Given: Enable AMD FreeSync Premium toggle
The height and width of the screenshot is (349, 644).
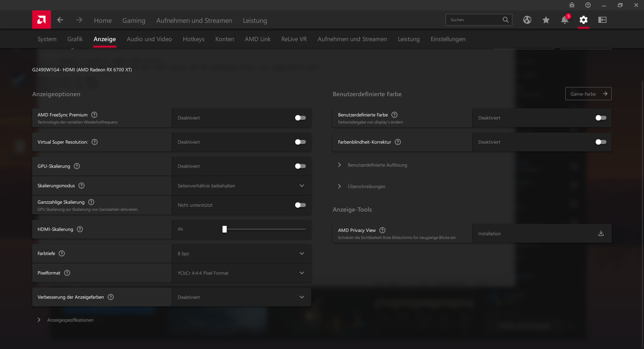Looking at the screenshot, I should tap(300, 118).
